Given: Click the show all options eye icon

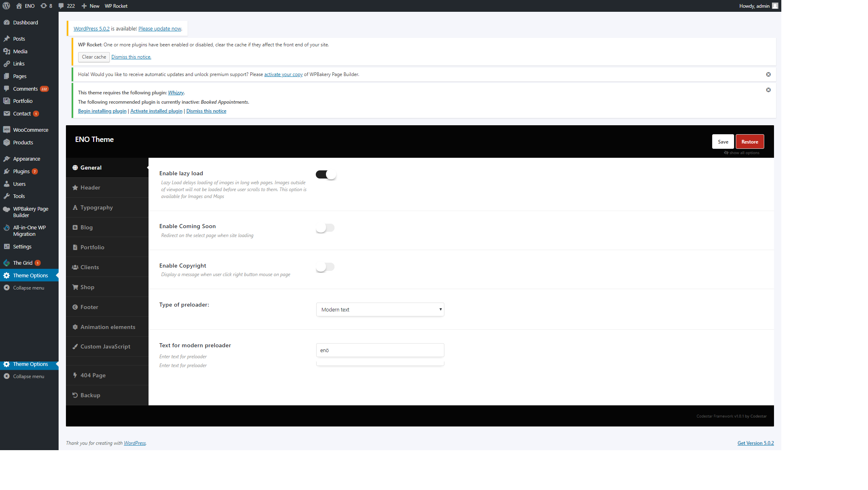Looking at the screenshot, I should pos(726,153).
